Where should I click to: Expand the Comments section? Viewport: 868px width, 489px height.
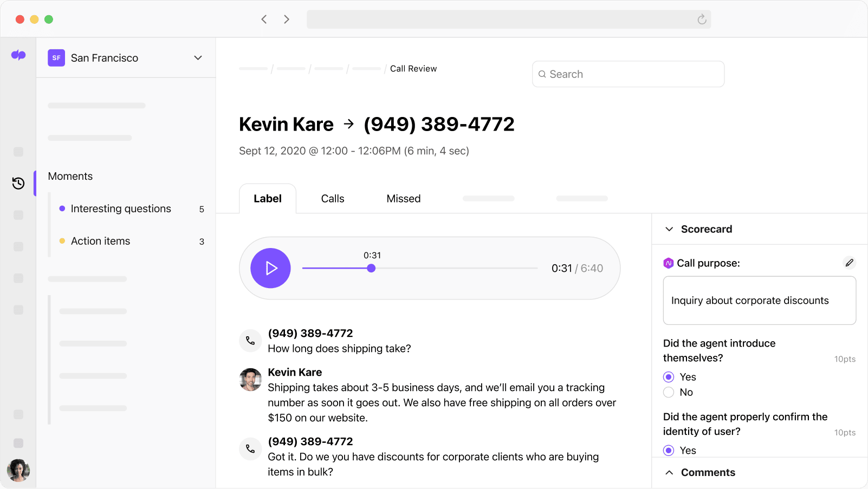click(x=669, y=473)
